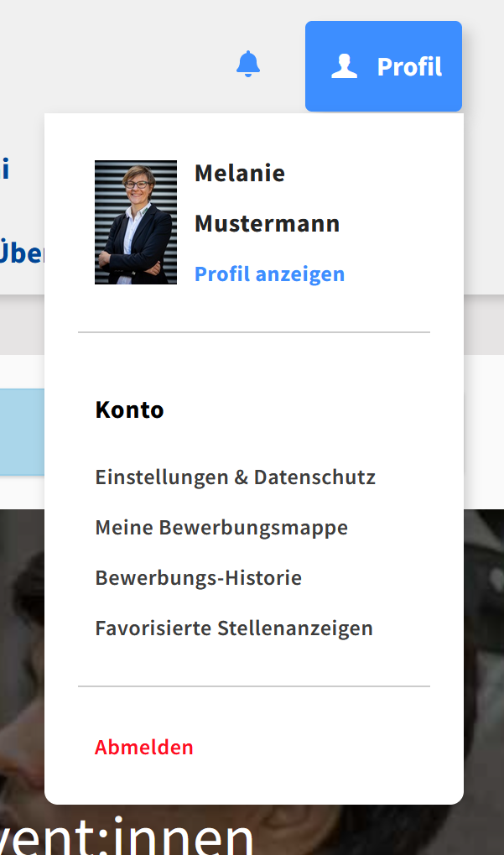The width and height of the screenshot is (504, 855).
Task: Click the divider line above Abmelden
Action: [x=254, y=686]
